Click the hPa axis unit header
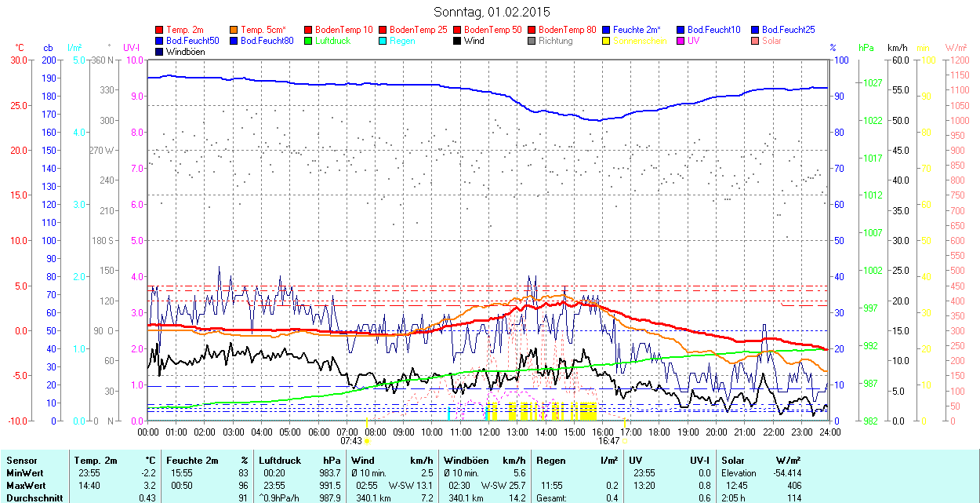Viewport: 980px width, 503px height. [x=866, y=48]
